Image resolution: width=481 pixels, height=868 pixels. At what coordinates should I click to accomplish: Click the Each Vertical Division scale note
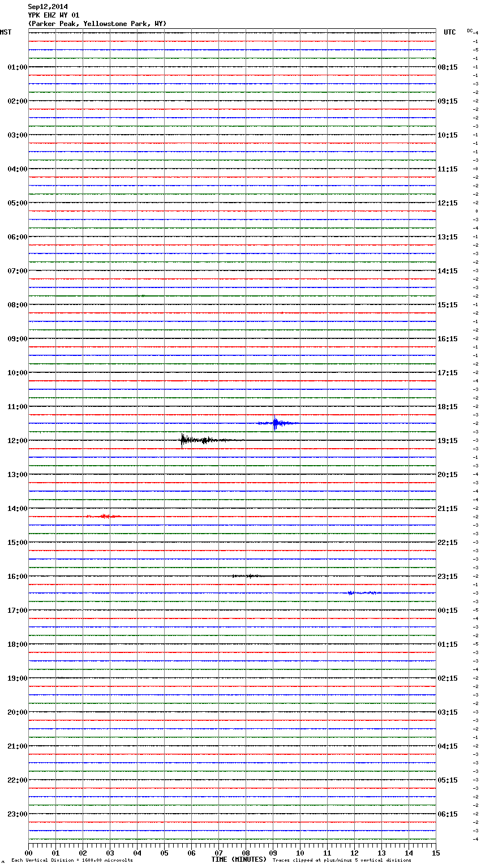tap(72, 861)
